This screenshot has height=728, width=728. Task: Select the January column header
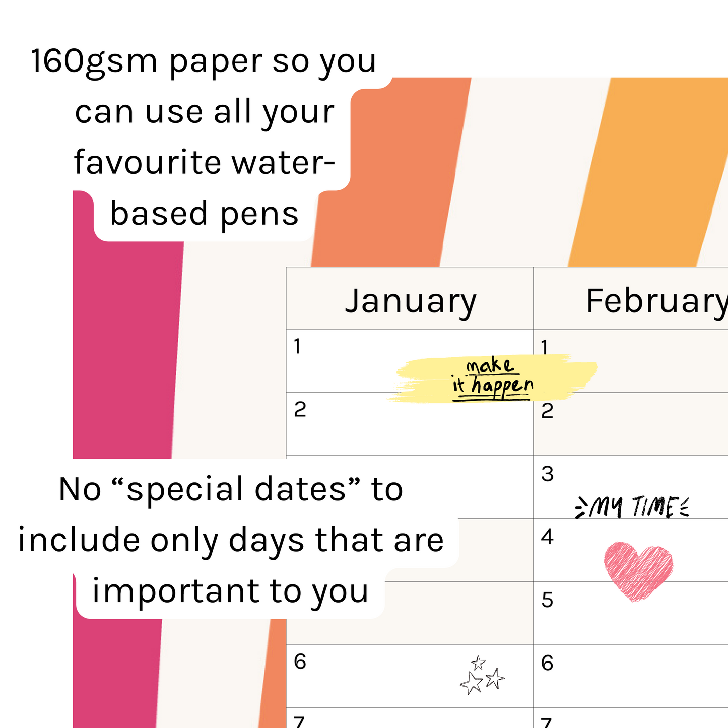tap(410, 301)
